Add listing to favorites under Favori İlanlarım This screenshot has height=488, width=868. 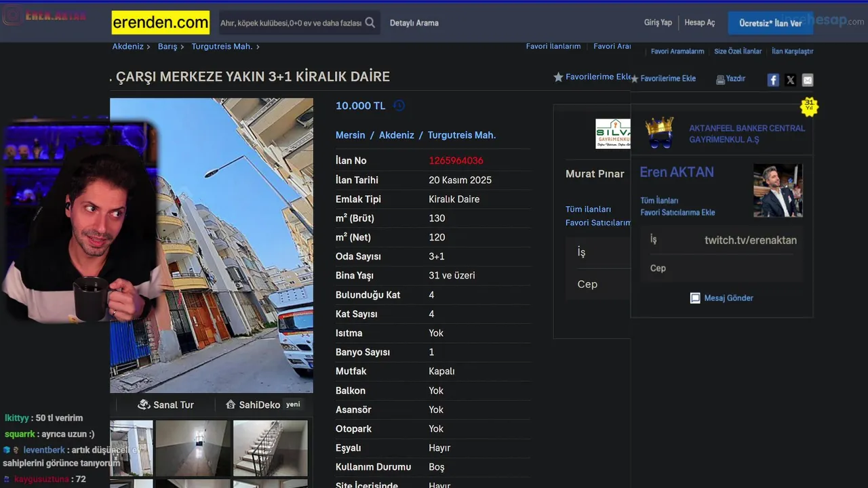[x=593, y=77]
